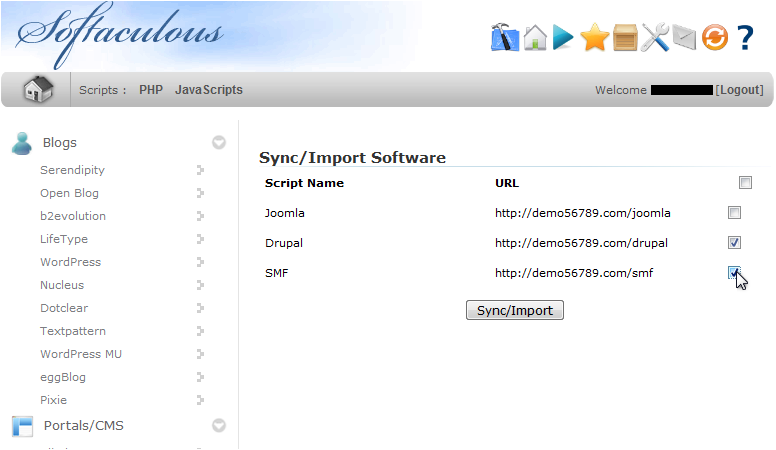Screen dimensions: 776x450
Task: Open installations via wooden box icon
Action: point(625,38)
